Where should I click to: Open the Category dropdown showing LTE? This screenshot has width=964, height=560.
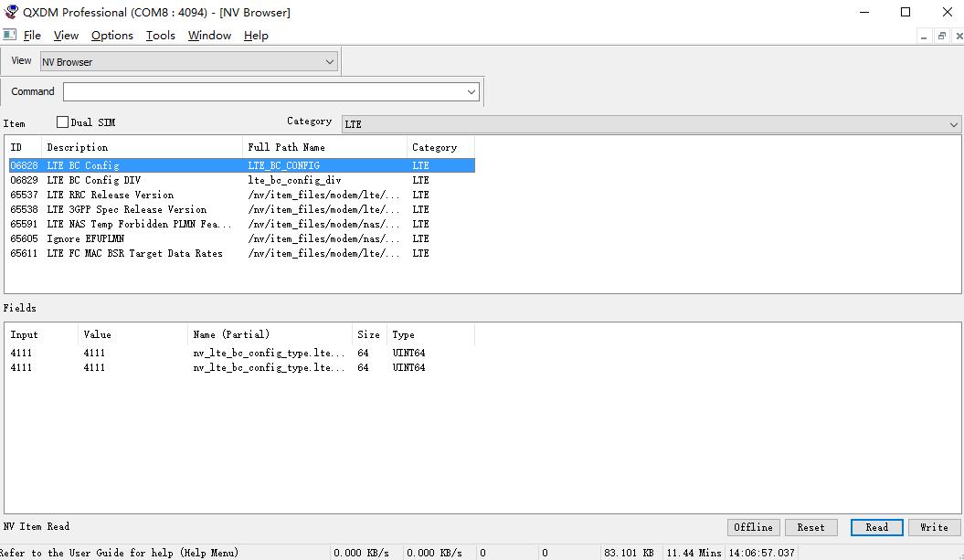click(x=651, y=124)
